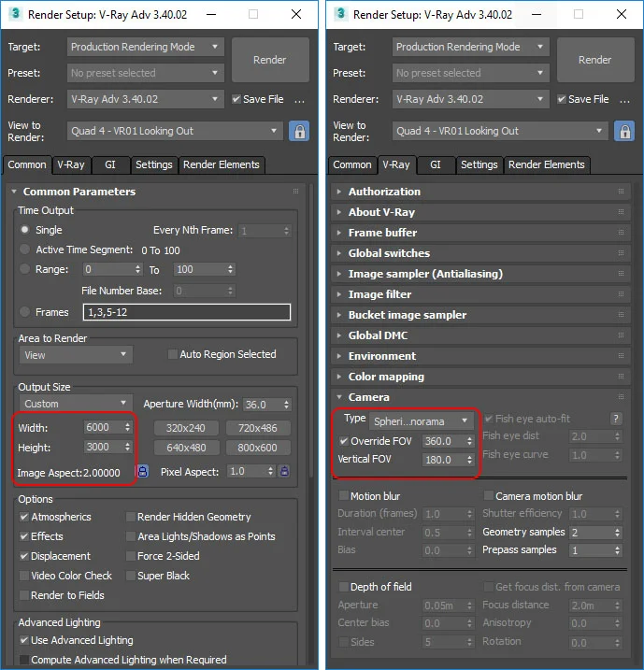Open View to Render dropdown in left window
This screenshot has width=644, height=670.
pyautogui.click(x=175, y=131)
